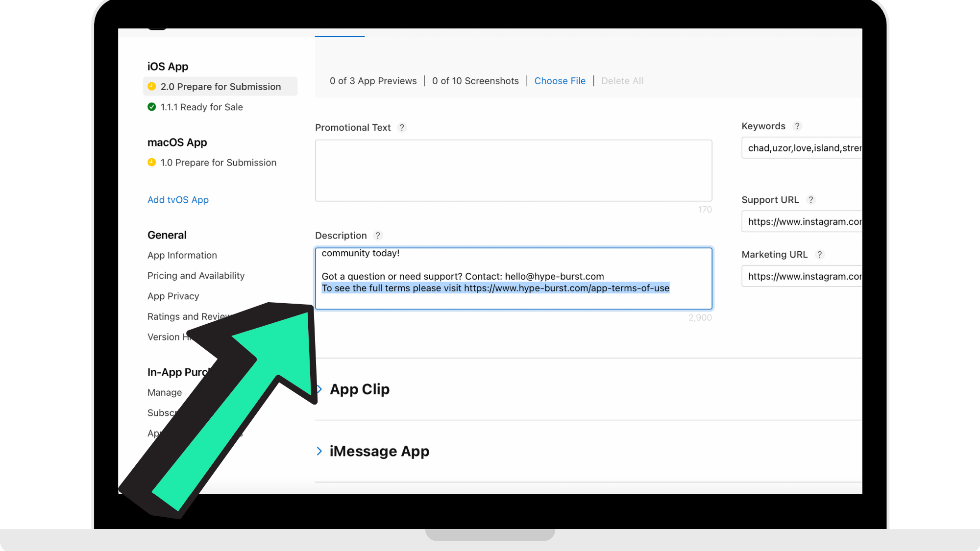Click question mark beside Keywords

point(797,126)
